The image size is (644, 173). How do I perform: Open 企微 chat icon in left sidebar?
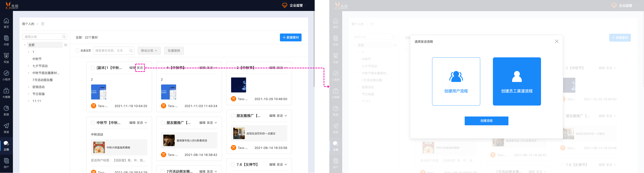[6, 143]
